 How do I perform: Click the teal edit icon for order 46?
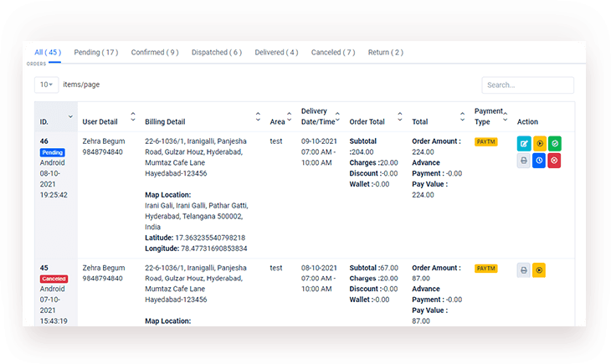click(x=524, y=143)
